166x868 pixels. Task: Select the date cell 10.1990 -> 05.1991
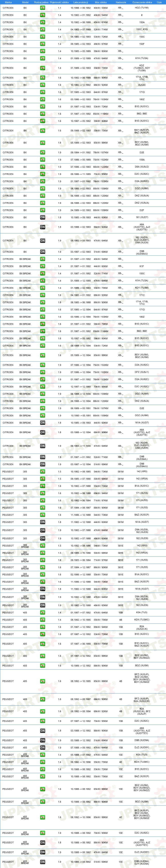(x=80, y=416)
